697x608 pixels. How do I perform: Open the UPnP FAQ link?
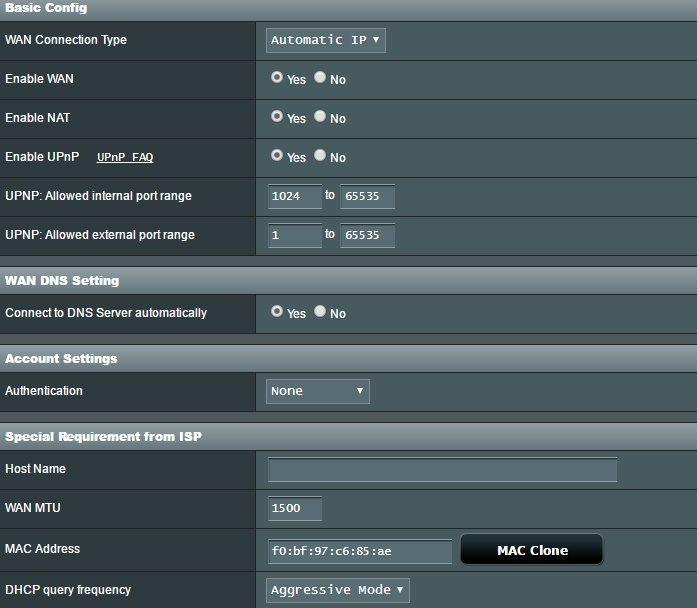(x=125, y=158)
